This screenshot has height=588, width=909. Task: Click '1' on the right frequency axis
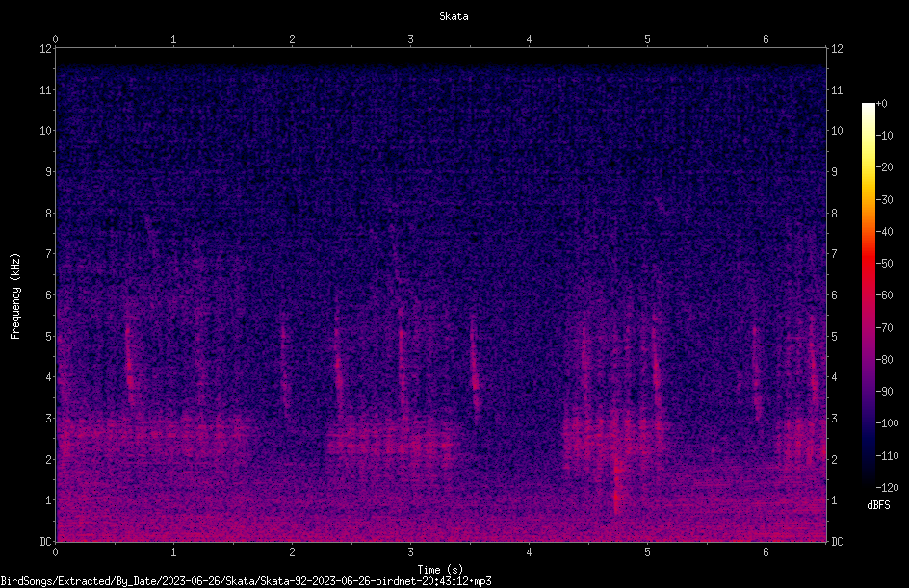834,500
